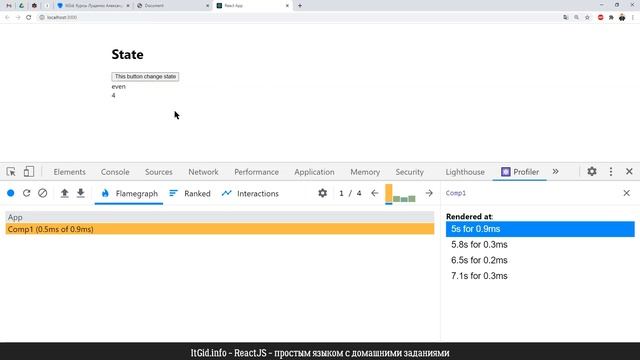Open the Sources DevTools tab
The image size is (640, 360).
pyautogui.click(x=159, y=172)
